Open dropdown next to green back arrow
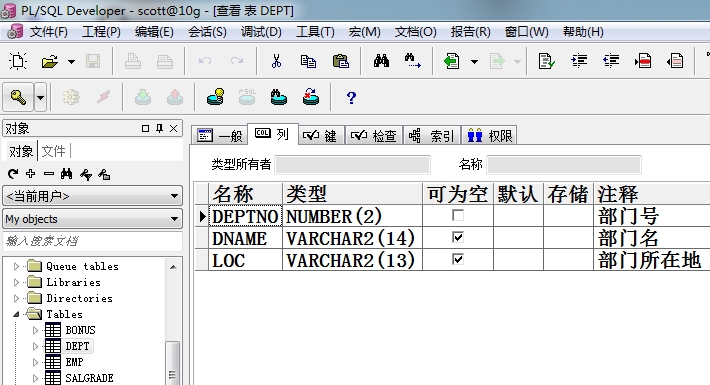 click(474, 62)
